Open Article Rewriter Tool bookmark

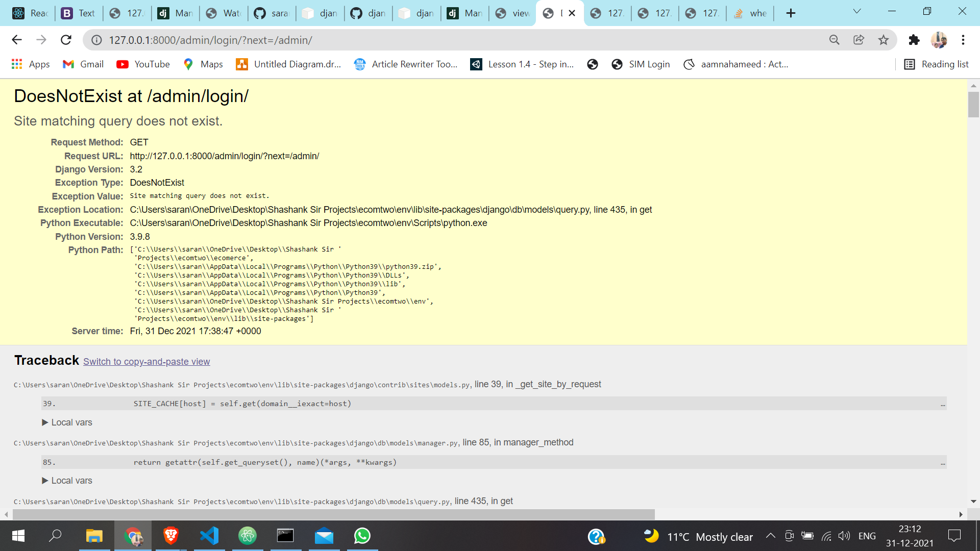[406, 64]
